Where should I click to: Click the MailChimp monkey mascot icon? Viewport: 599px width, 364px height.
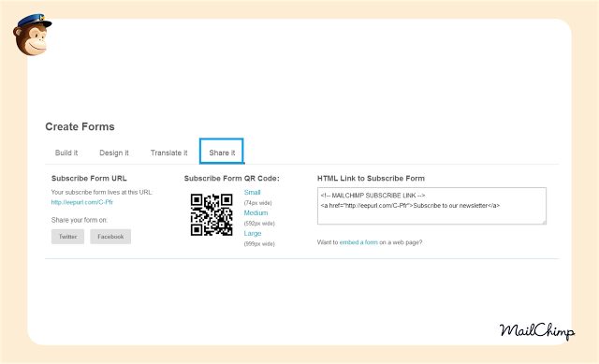32,36
